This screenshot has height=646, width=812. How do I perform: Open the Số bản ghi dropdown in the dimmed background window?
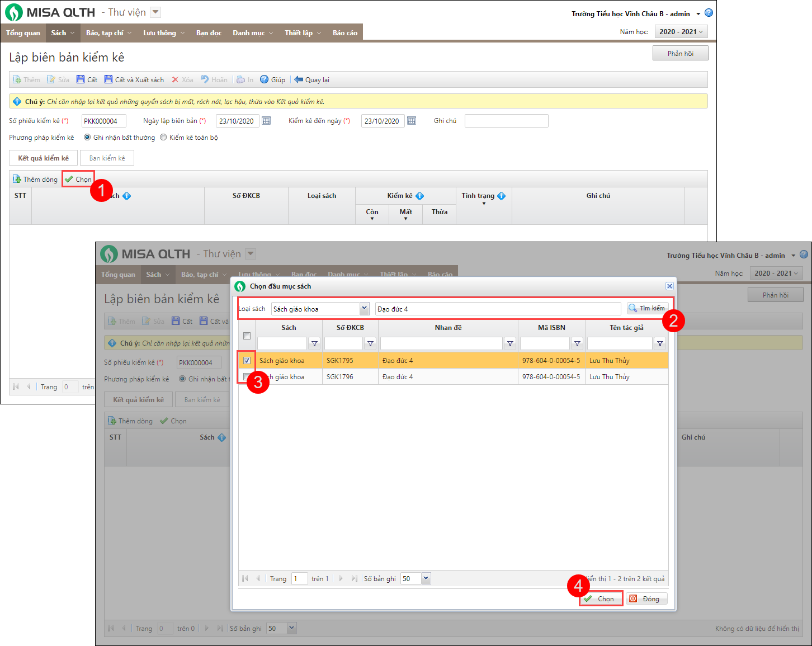click(x=291, y=628)
